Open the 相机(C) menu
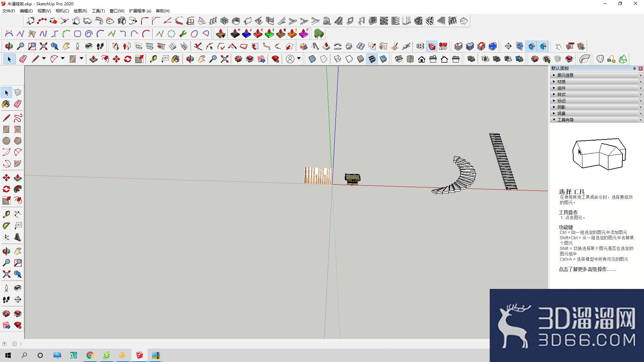The width and height of the screenshot is (644, 362). point(62,11)
